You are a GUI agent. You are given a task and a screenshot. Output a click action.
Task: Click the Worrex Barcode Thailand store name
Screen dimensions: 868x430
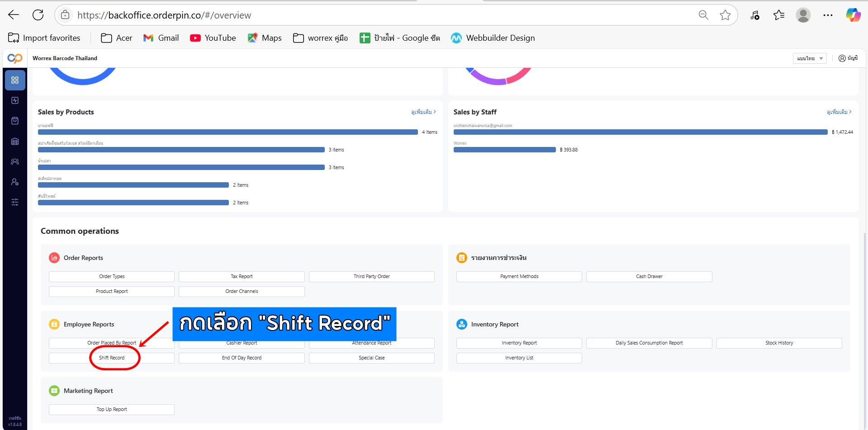coord(65,58)
